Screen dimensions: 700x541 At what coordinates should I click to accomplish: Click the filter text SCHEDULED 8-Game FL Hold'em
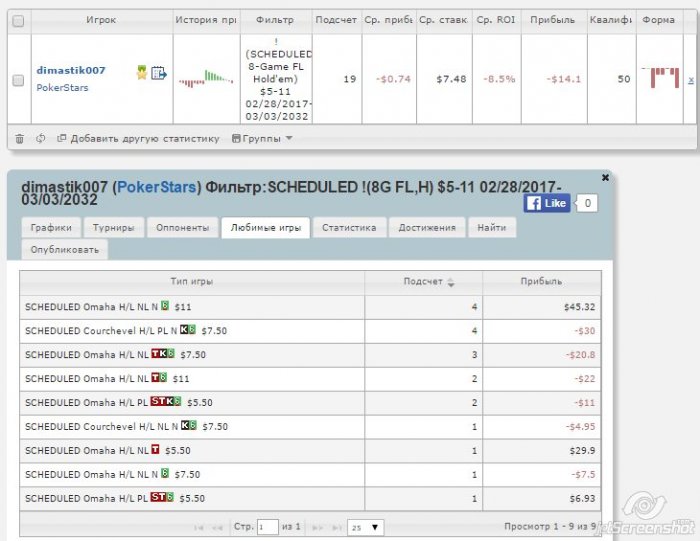pyautogui.click(x=277, y=67)
